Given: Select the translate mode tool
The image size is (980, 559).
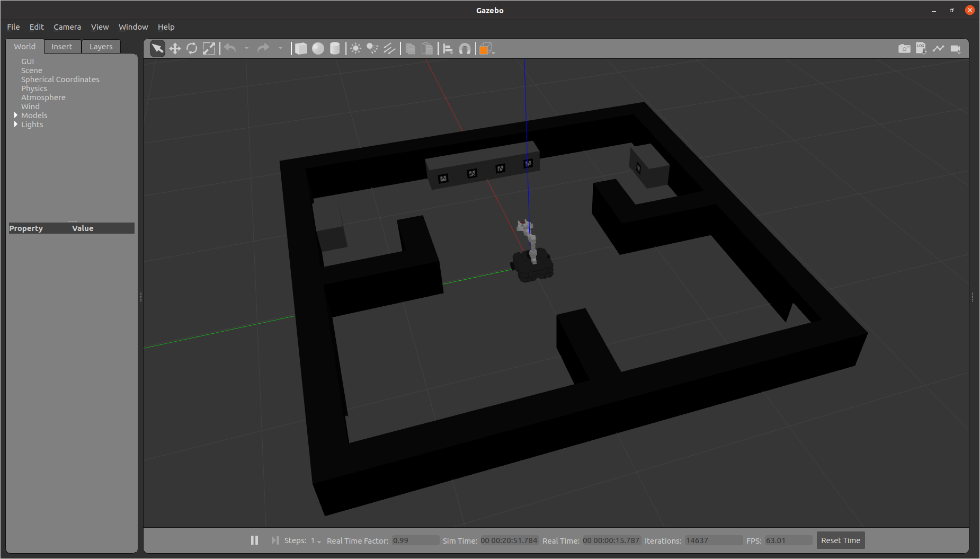Looking at the screenshot, I should point(175,49).
